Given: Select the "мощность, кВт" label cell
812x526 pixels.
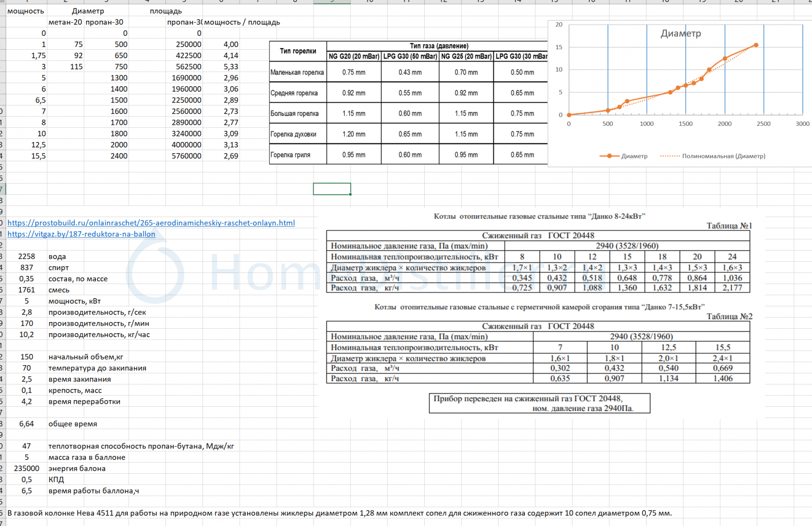Looking at the screenshot, I should 75,301.
